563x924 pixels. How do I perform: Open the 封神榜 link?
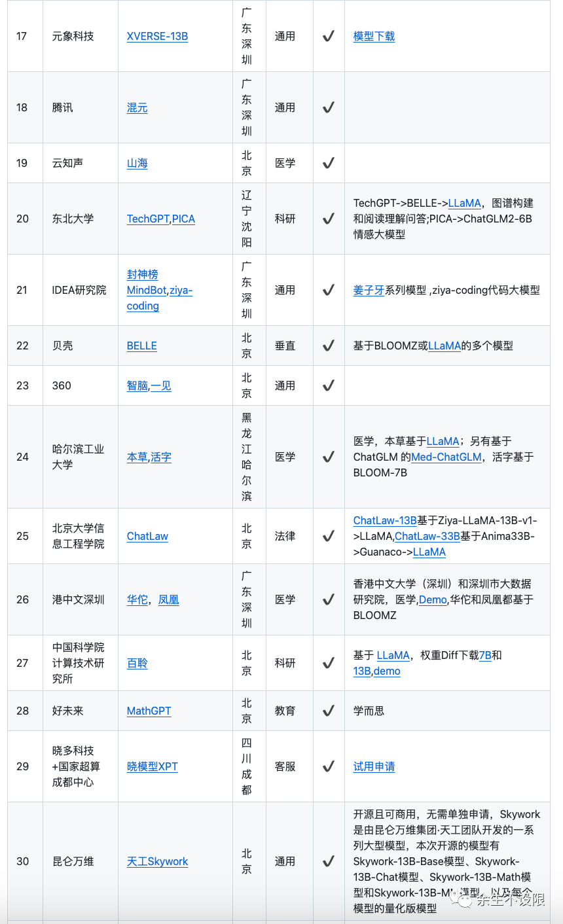(x=142, y=274)
